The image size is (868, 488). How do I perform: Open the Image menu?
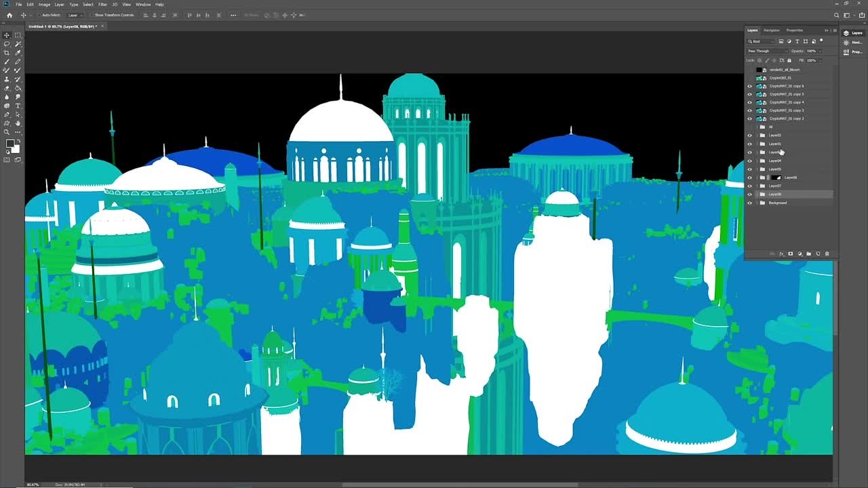44,4
